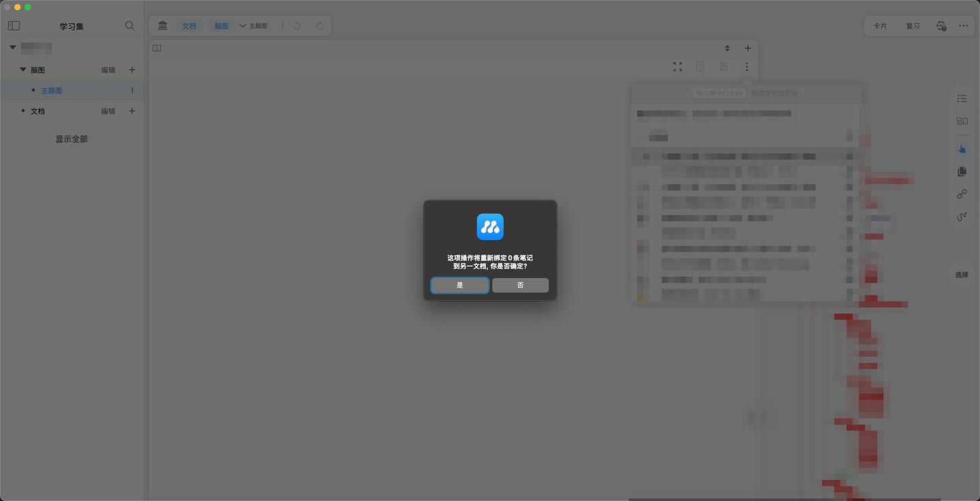Select the hand pointer tool

point(962,149)
